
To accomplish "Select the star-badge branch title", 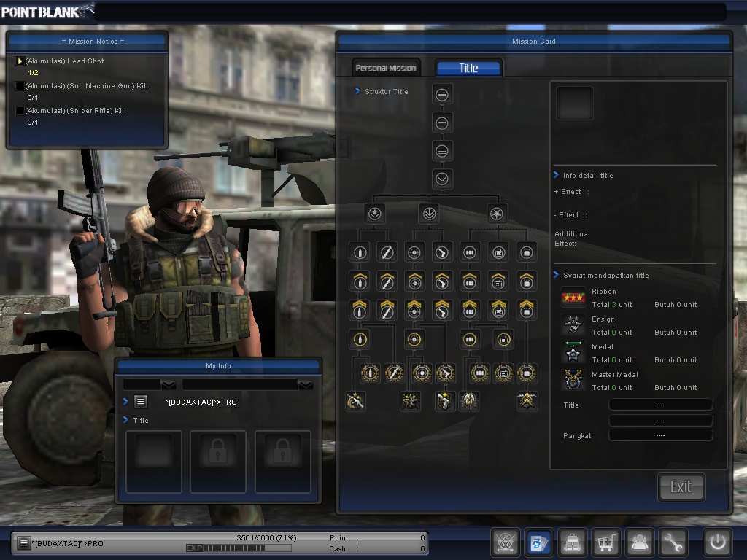I will pyautogui.click(x=375, y=214).
